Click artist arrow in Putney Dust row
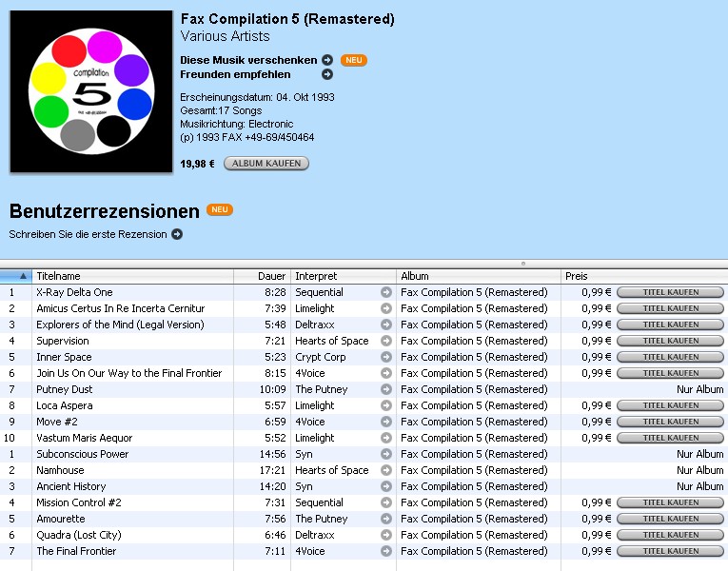The height and width of the screenshot is (571, 728). point(385,389)
